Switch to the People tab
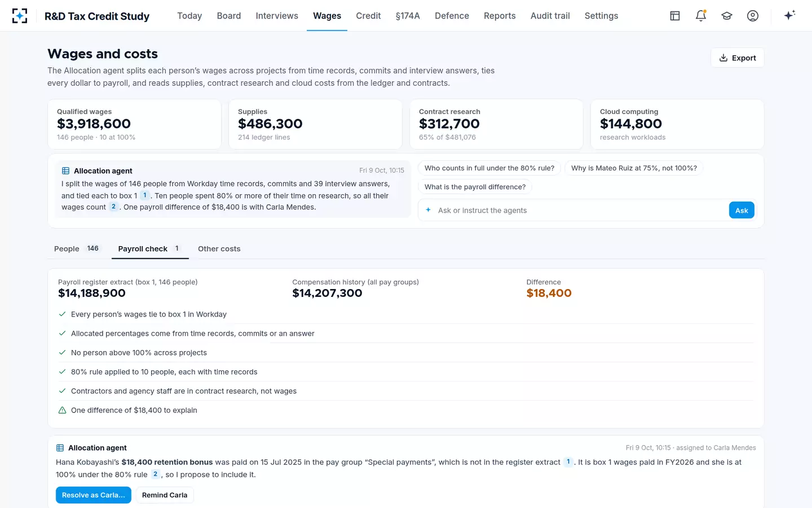 [77, 249]
